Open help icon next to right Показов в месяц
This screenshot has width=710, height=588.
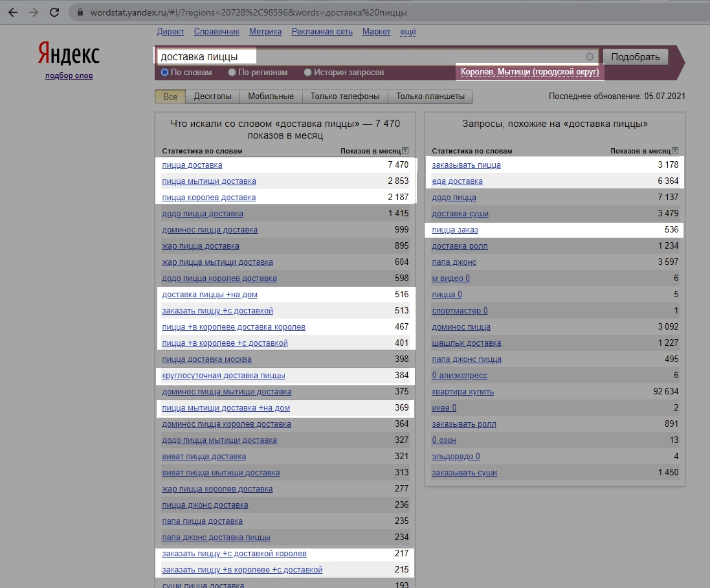pos(674,150)
